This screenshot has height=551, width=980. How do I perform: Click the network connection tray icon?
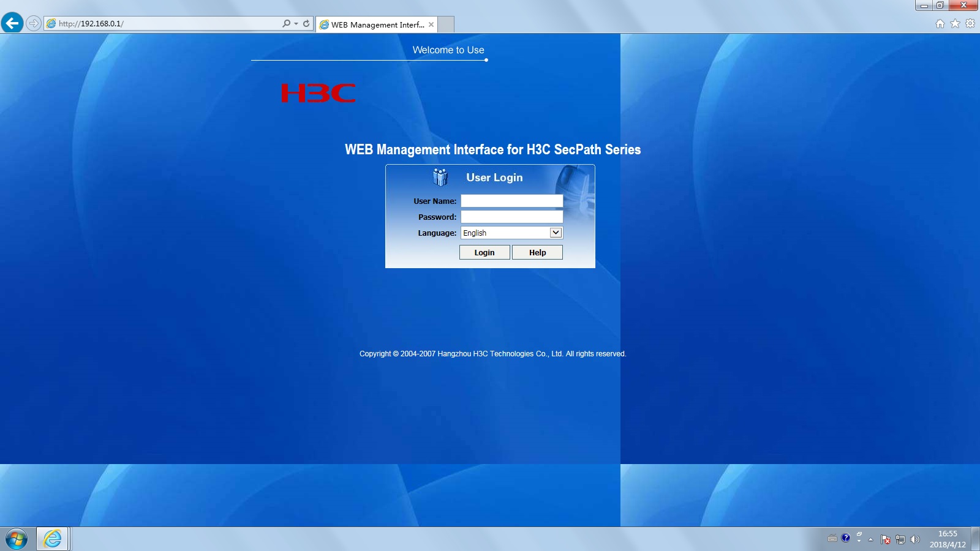(900, 539)
